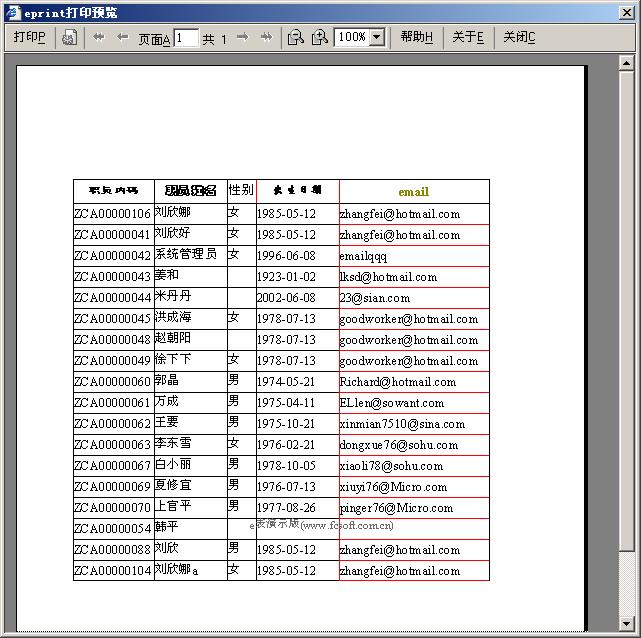Click the 关闭C close button

[x=519, y=37]
